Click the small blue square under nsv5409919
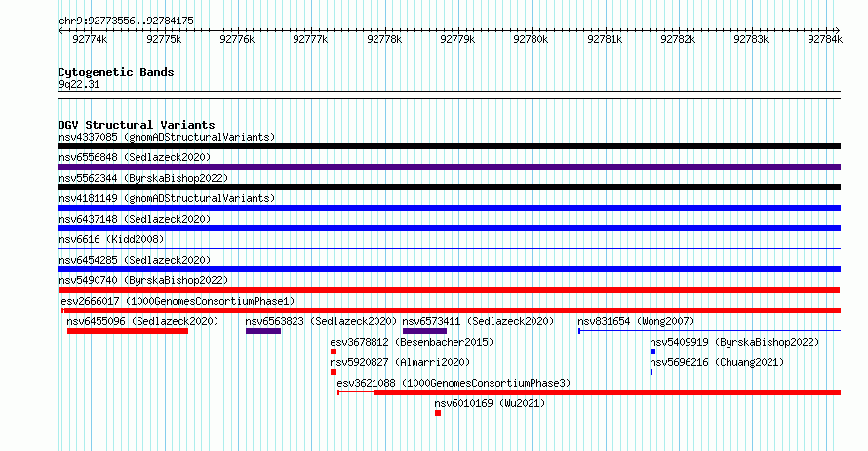The width and height of the screenshot is (868, 451). tap(653, 351)
